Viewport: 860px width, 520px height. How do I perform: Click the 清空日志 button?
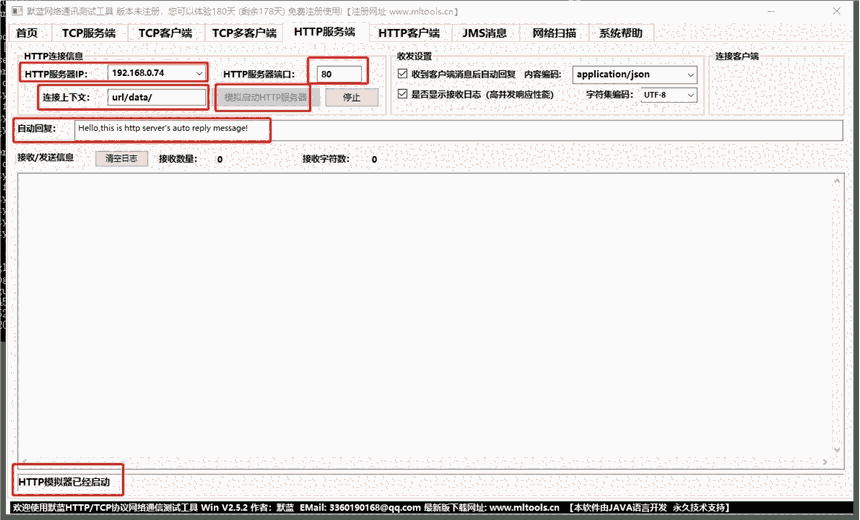(x=122, y=158)
